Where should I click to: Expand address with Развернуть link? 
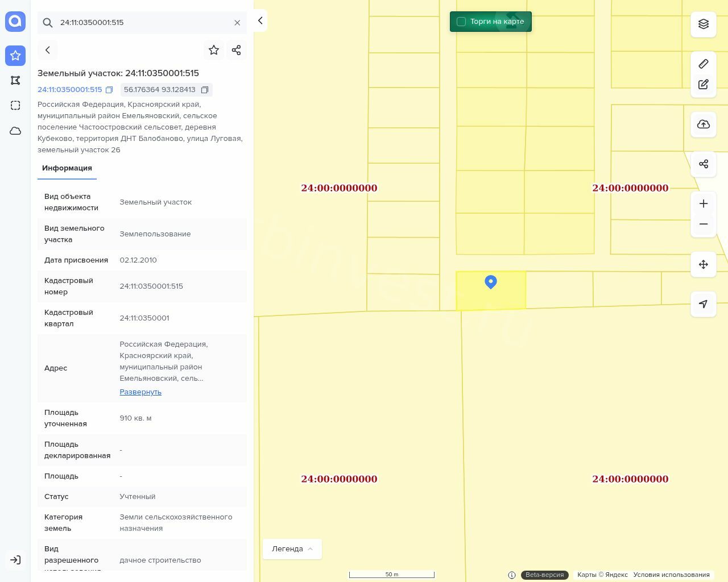[140, 392]
